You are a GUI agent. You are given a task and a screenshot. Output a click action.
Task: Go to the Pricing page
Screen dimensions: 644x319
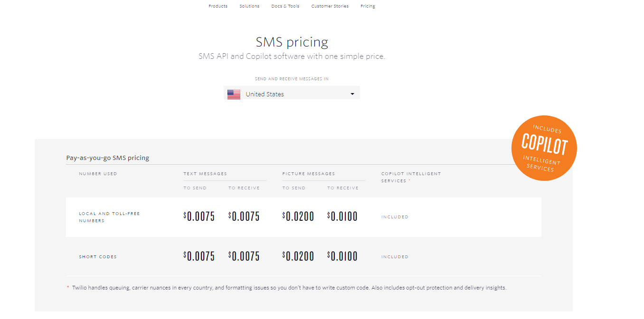click(368, 6)
